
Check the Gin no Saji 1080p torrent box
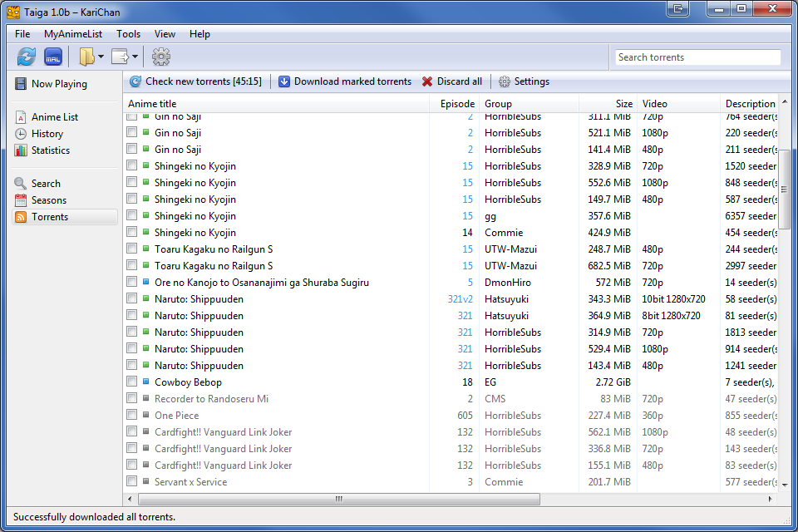(x=132, y=132)
